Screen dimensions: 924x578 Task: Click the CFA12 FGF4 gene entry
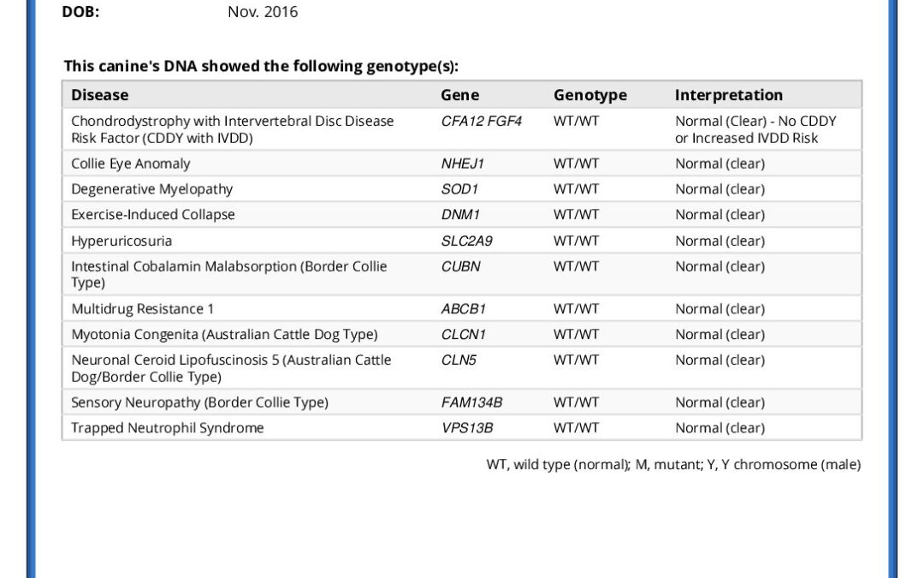[481, 121]
